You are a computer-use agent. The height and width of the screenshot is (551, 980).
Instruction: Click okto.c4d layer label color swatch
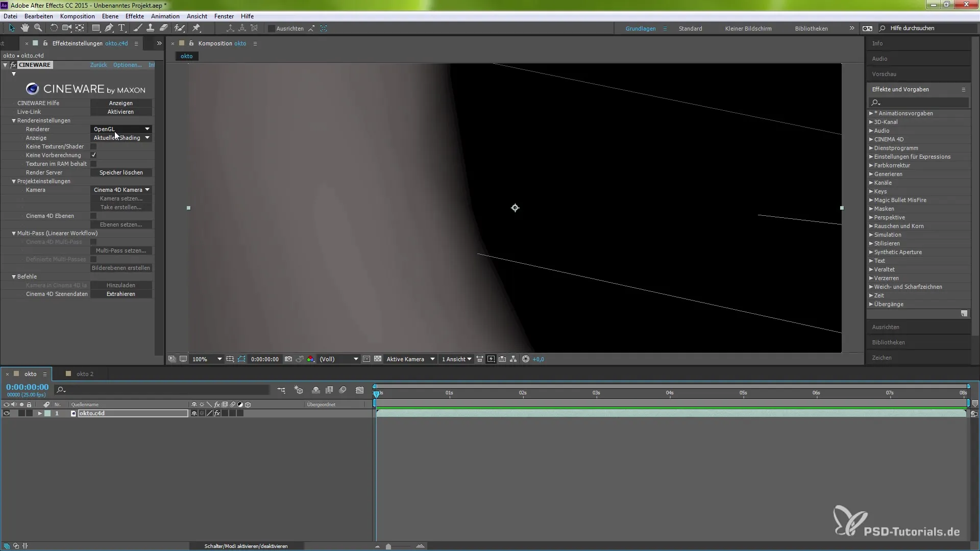click(47, 413)
